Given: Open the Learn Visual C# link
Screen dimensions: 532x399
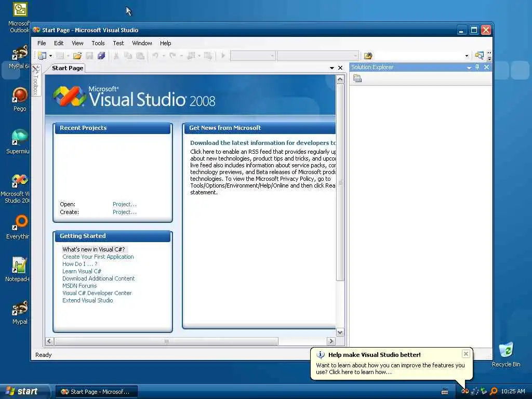Looking at the screenshot, I should [82, 271].
